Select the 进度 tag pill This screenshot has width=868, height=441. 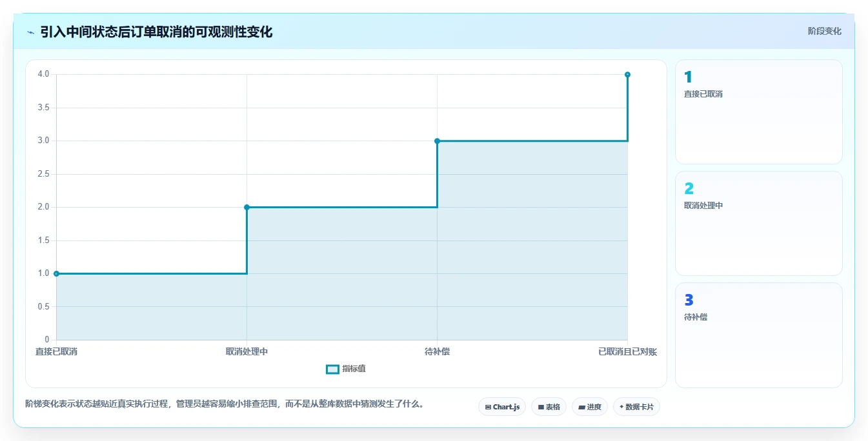pos(590,407)
